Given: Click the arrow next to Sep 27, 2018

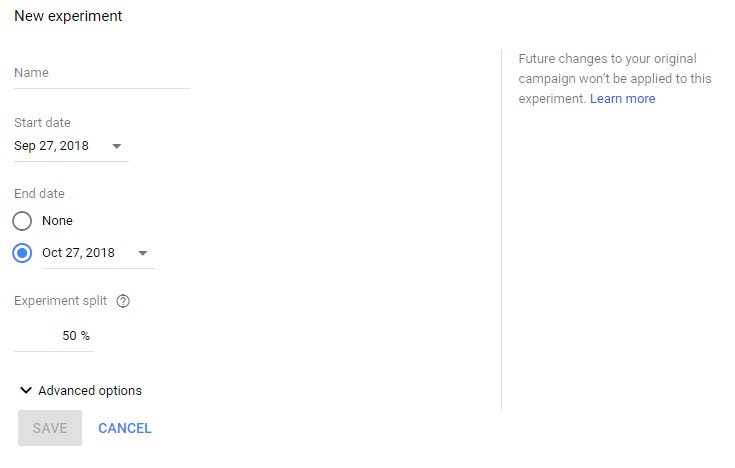Looking at the screenshot, I should click(x=117, y=146).
